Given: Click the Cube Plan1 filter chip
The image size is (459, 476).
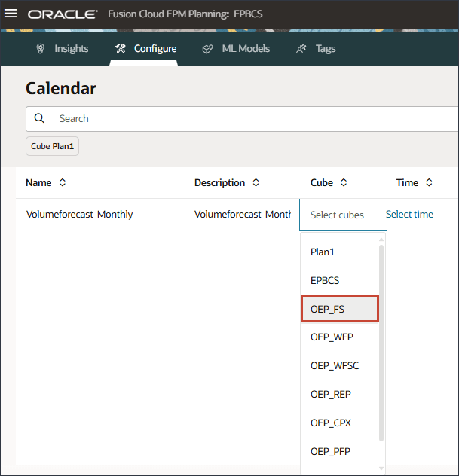Looking at the screenshot, I should (x=52, y=146).
